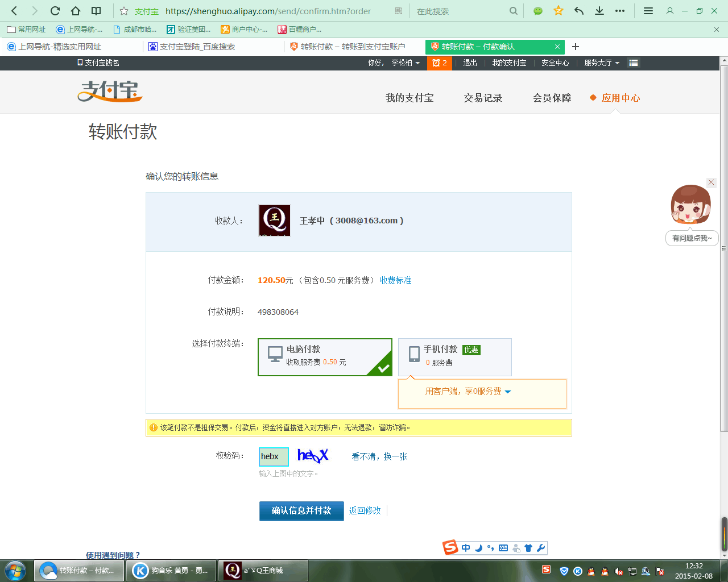Switch to 上网导航-精选实用网址 tab
The width and height of the screenshot is (728, 582).
71,47
